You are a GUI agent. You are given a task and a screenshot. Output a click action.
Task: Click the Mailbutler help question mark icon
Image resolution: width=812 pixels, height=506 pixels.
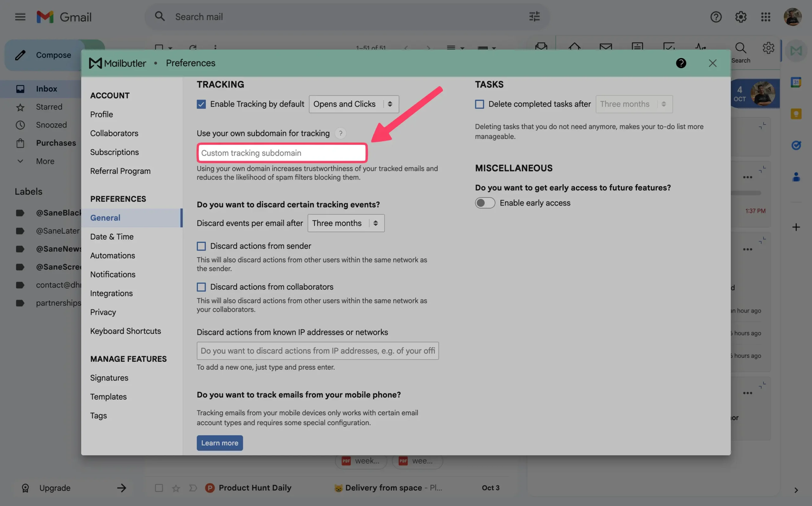[x=681, y=63]
